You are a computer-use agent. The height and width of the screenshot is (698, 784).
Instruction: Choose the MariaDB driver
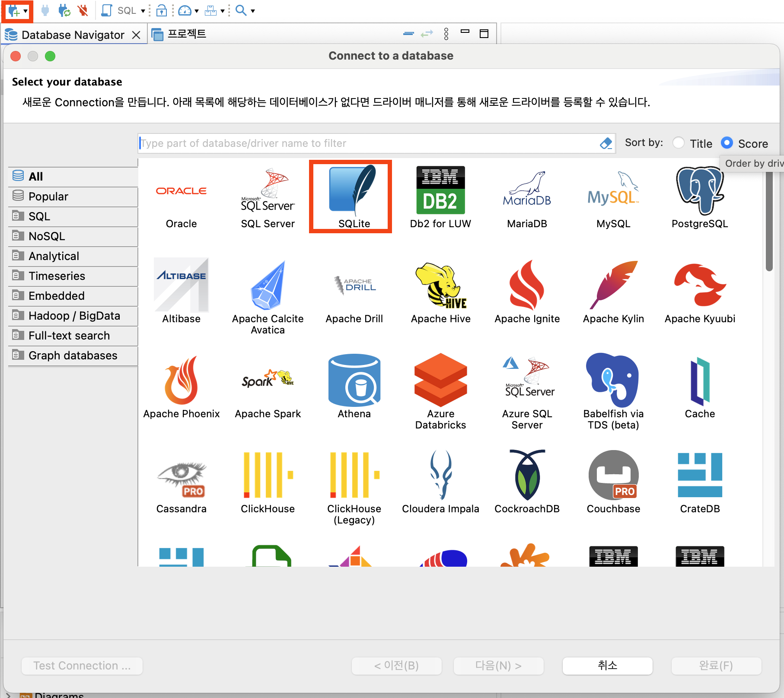(527, 197)
